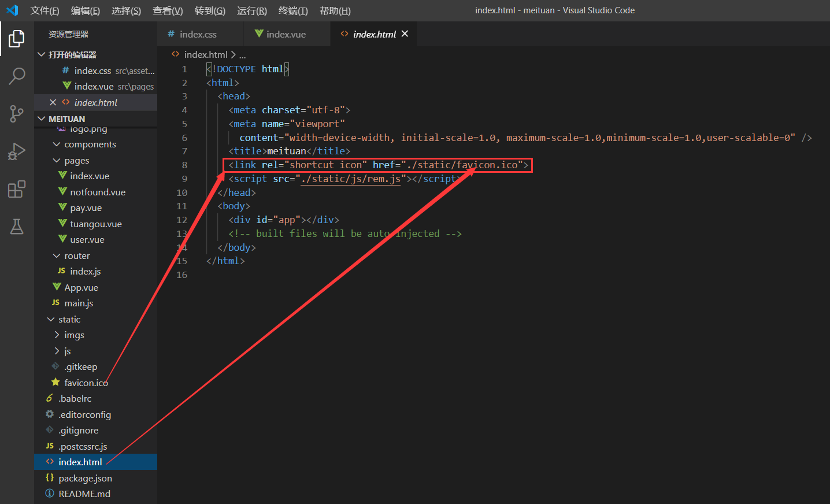Image resolution: width=830 pixels, height=504 pixels.
Task: Close index.html in open editors list
Action: point(53,102)
